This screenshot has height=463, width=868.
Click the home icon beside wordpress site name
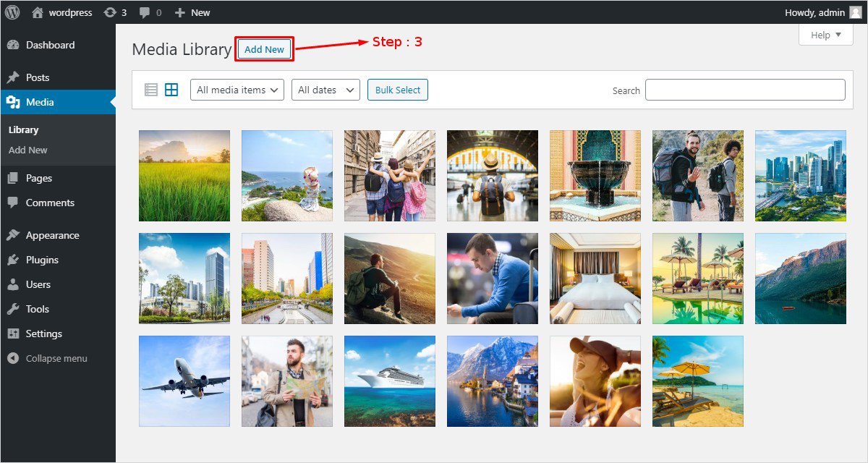(x=38, y=12)
